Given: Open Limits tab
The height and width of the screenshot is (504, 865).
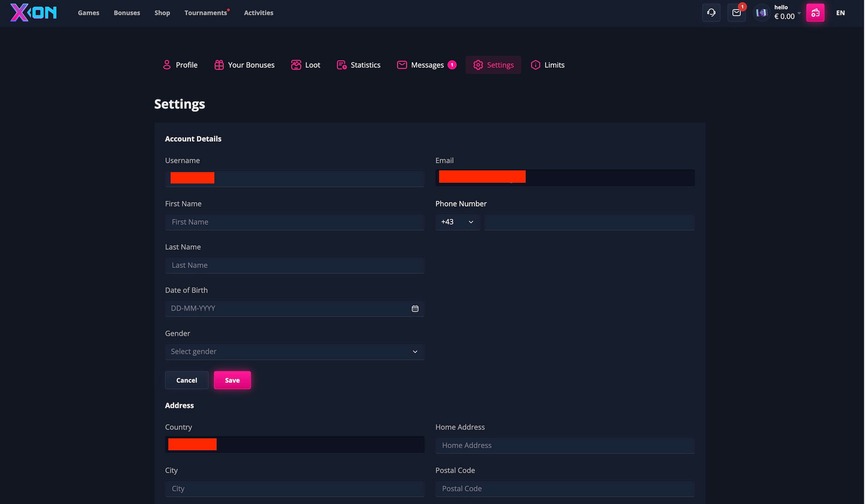Looking at the screenshot, I should pos(547,65).
